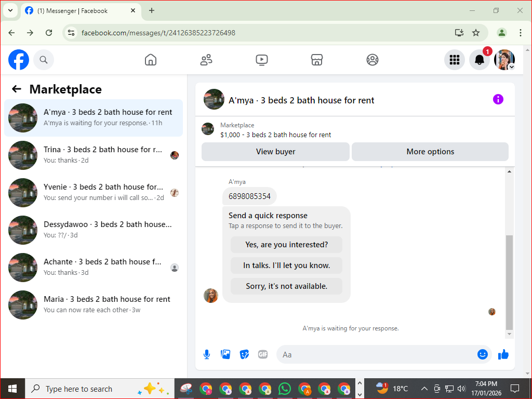Open the Video icon in top navigation

tap(262, 60)
